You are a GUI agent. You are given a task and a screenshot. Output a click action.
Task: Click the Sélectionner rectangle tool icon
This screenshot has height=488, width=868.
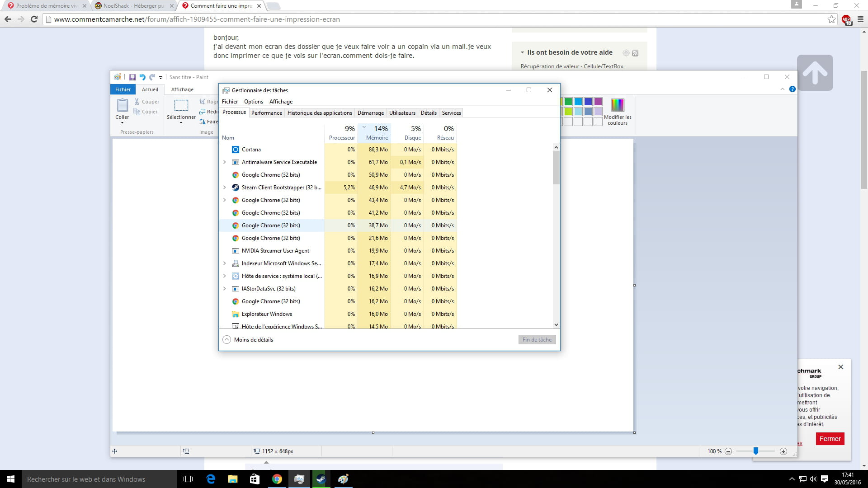coord(181,106)
